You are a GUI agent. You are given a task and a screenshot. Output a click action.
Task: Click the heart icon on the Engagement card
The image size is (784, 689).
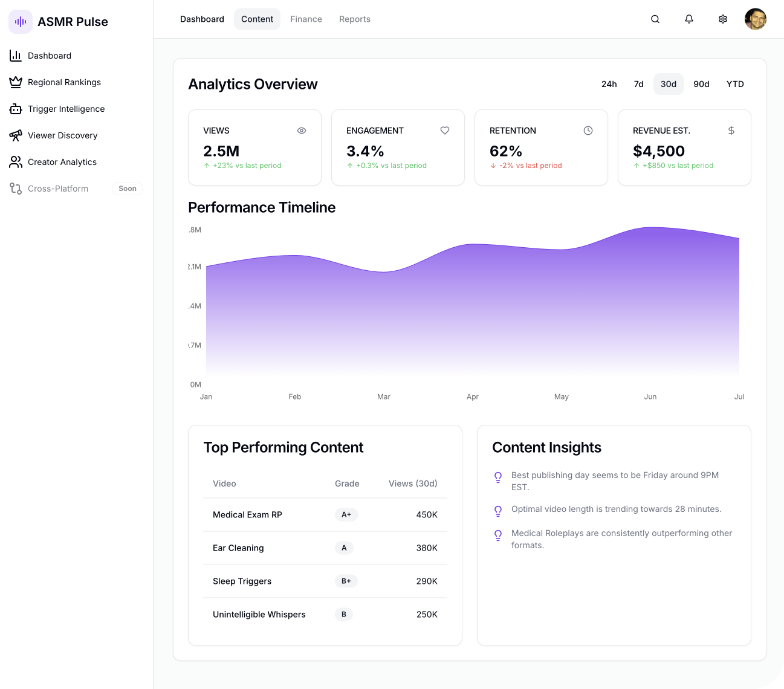coord(445,131)
